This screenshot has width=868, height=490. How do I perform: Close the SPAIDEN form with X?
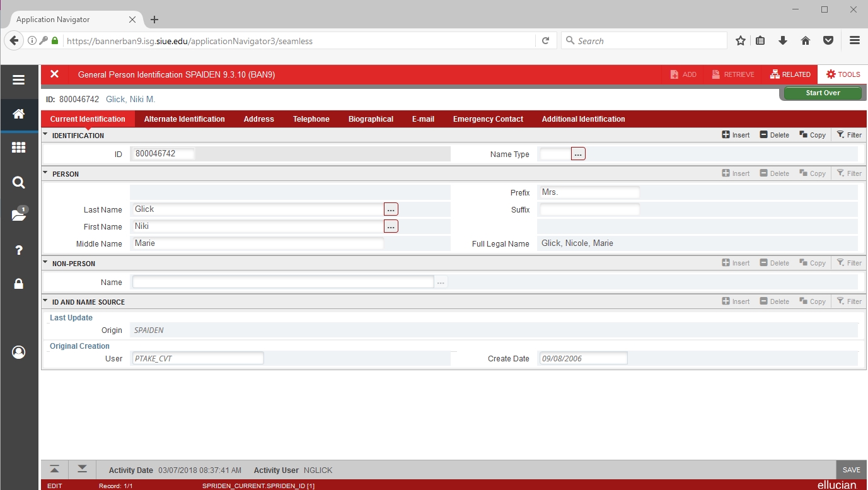54,74
